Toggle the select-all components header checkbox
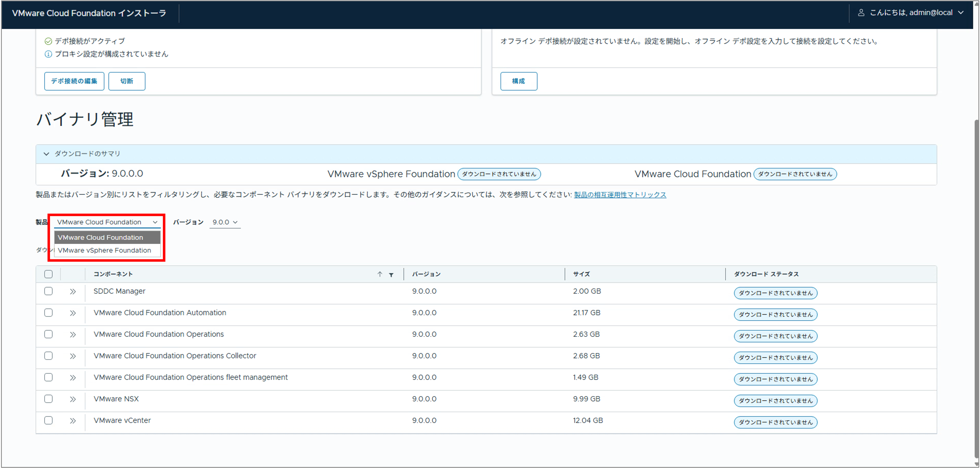 [48, 274]
